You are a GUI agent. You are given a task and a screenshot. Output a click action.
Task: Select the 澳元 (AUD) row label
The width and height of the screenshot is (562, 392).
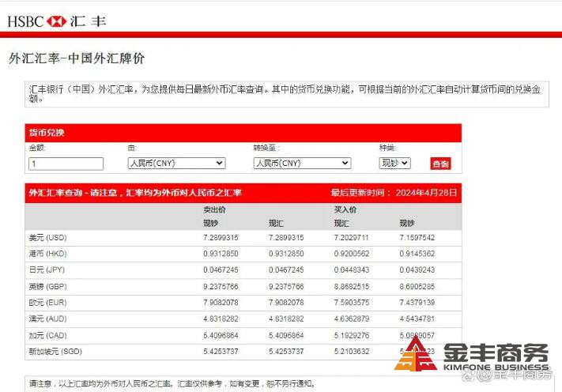47,318
